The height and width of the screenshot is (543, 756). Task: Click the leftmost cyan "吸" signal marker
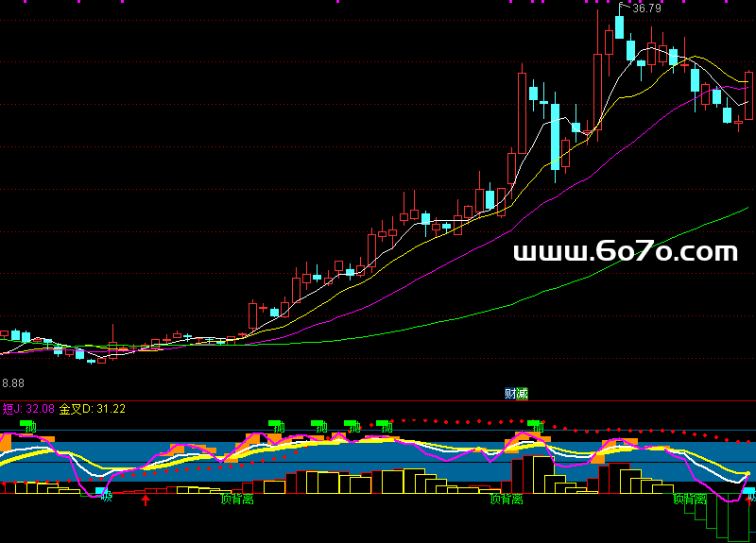[106, 494]
